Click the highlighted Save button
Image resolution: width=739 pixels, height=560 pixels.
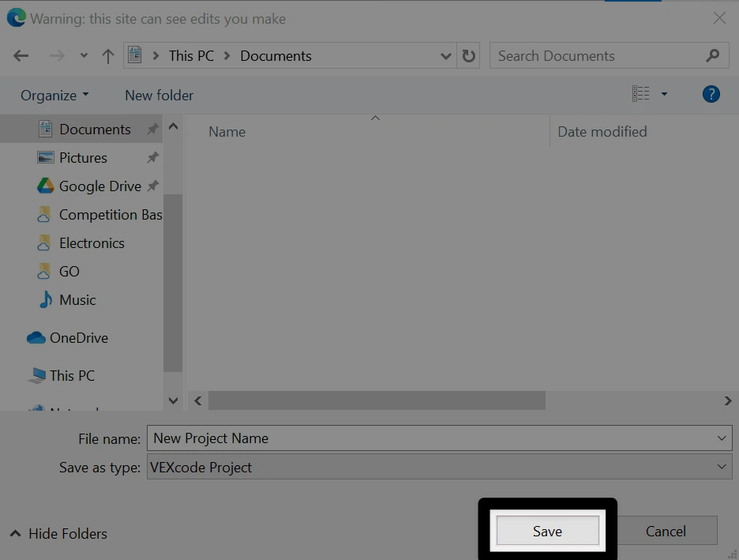(x=547, y=531)
